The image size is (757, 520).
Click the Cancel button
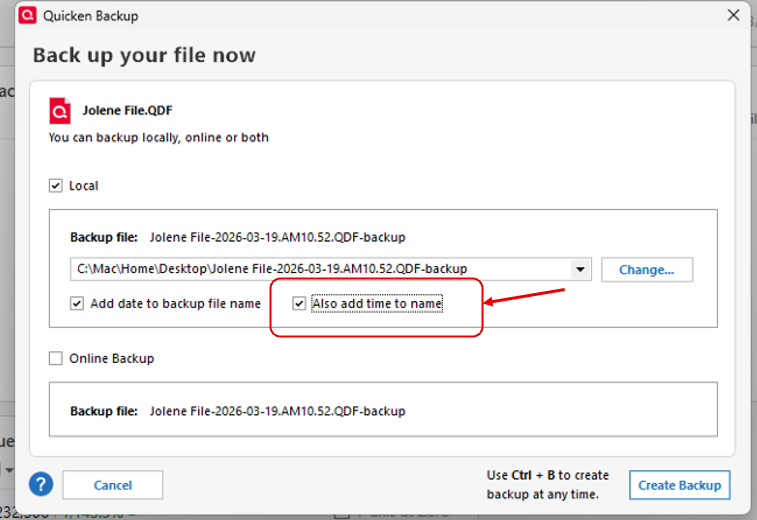coord(112,485)
